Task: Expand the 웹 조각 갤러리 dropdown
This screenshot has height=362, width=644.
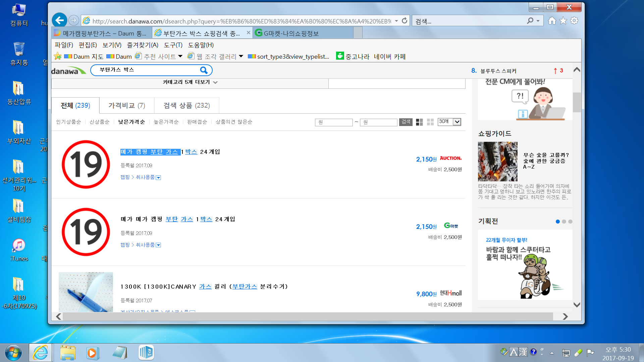Action: (x=241, y=56)
